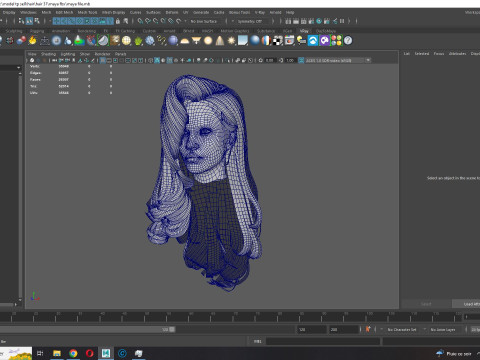Click the exposure value field showing 0.00
This screenshot has height=360, width=480.
pos(269,60)
